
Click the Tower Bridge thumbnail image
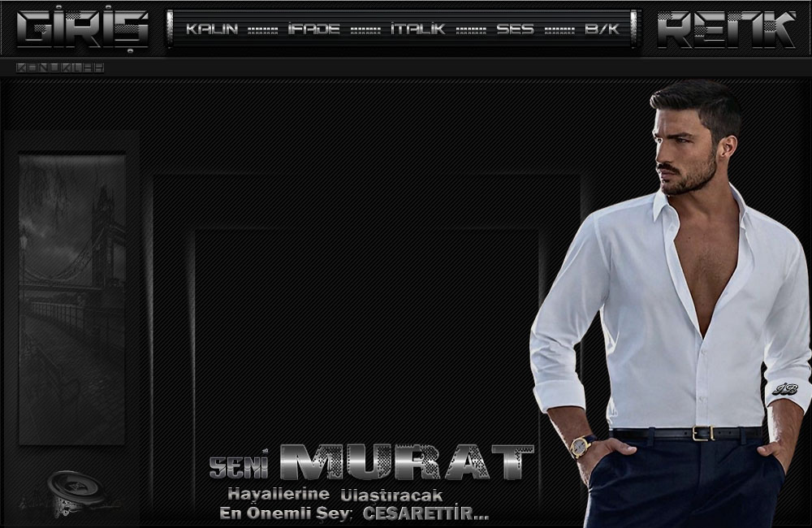pyautogui.click(x=72, y=299)
